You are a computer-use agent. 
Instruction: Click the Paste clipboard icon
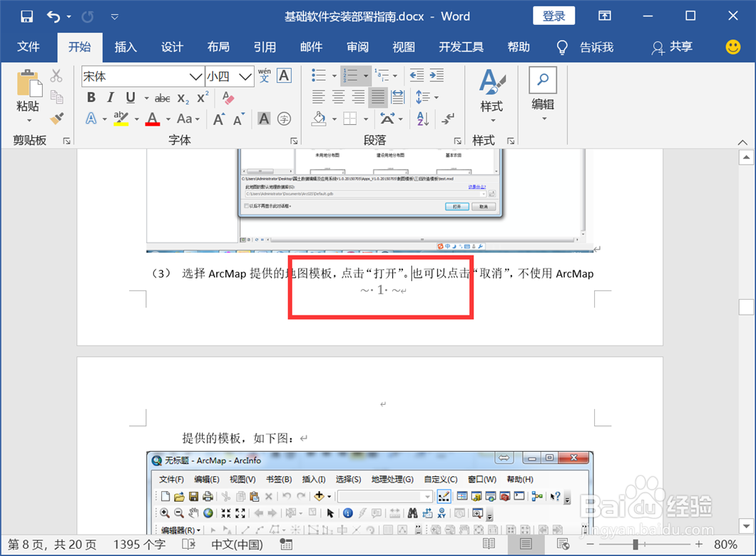(29, 83)
